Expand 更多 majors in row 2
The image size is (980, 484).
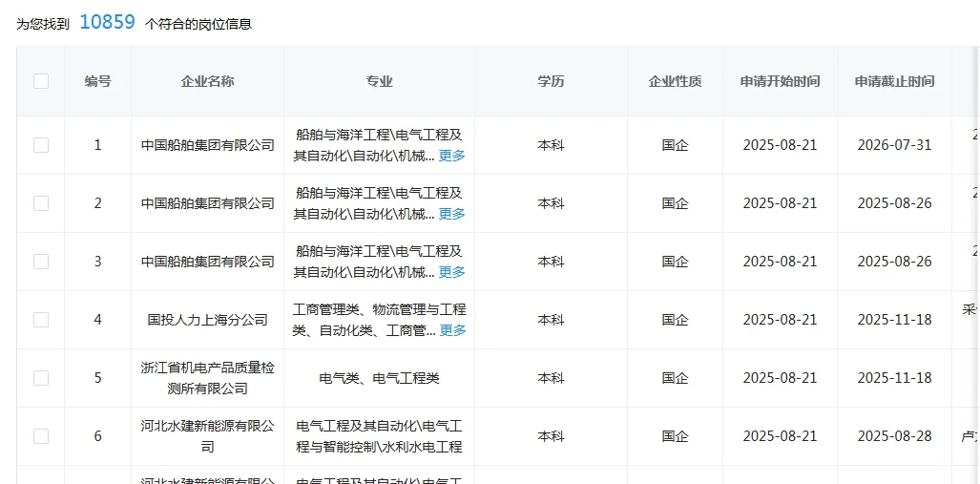click(x=452, y=214)
